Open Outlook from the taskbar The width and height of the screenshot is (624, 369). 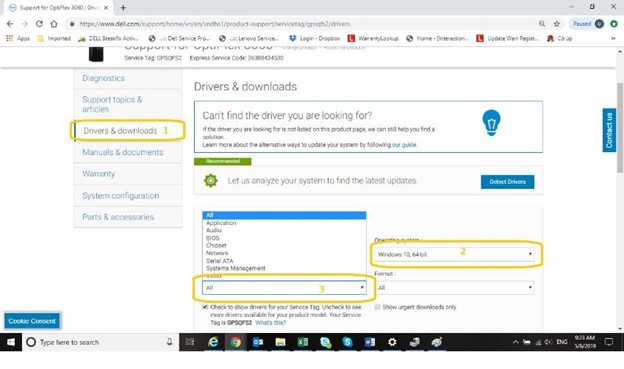click(258, 342)
